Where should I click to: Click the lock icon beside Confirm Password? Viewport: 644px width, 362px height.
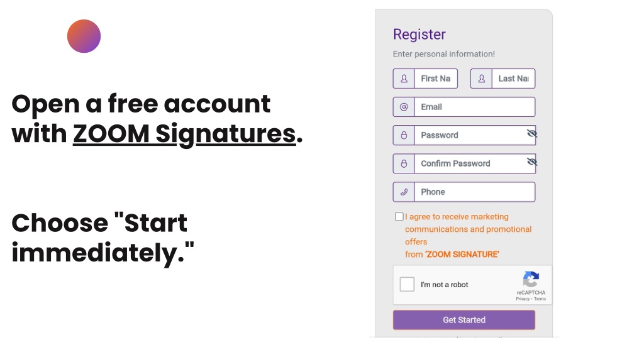[404, 163]
